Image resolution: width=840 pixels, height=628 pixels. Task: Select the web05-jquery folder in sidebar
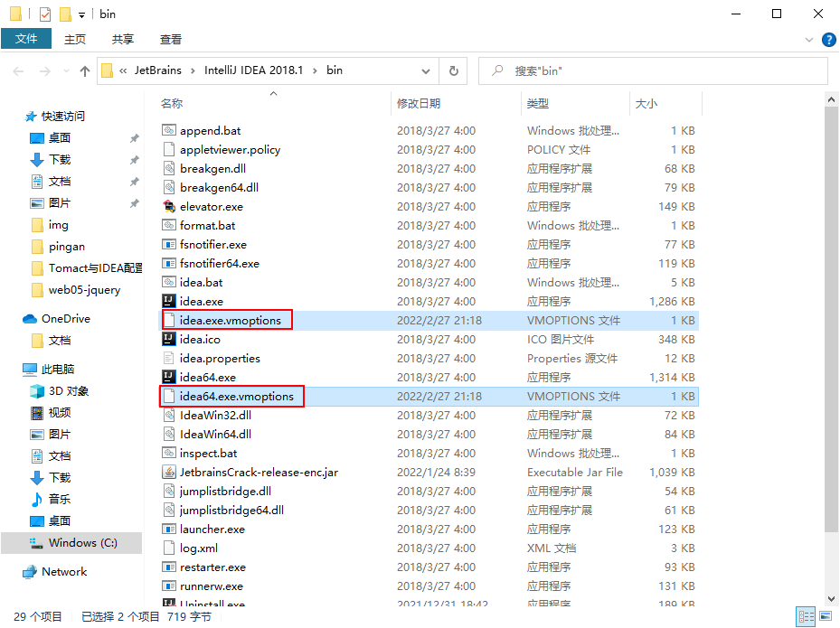point(76,290)
